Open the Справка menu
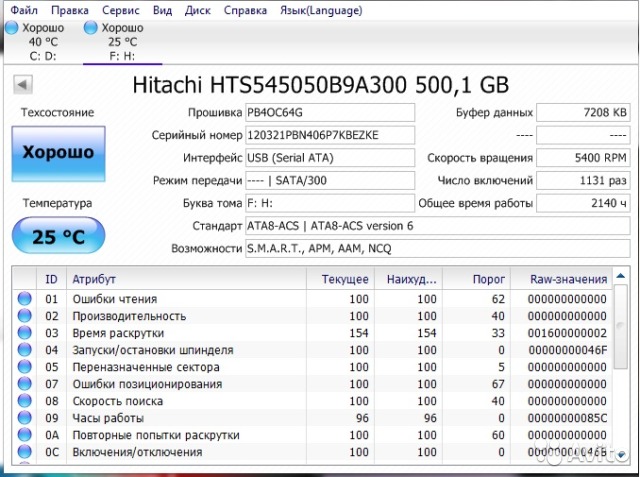 245,10
